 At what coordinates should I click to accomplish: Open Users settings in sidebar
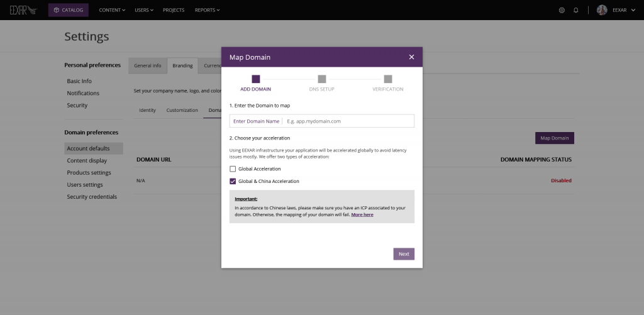click(85, 185)
